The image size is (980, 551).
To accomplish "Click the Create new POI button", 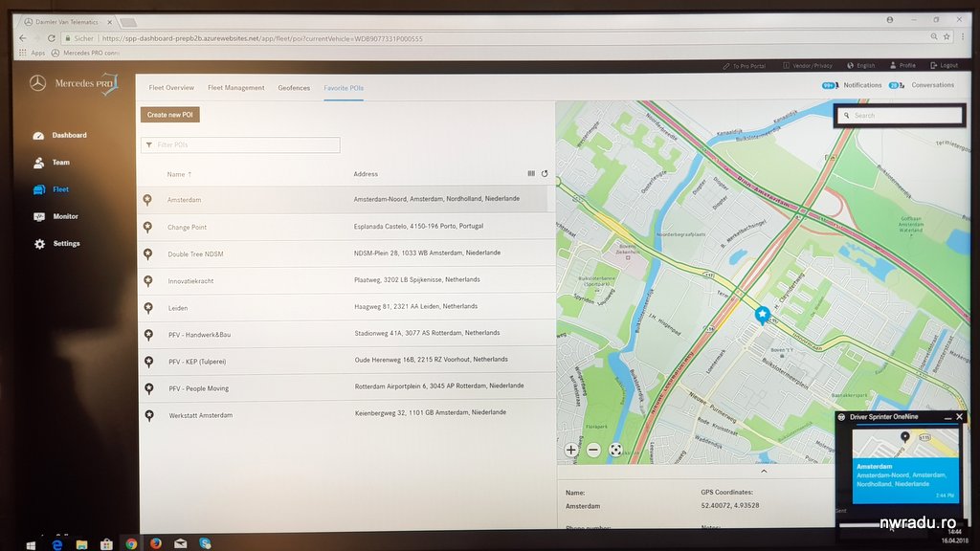I will (x=170, y=115).
